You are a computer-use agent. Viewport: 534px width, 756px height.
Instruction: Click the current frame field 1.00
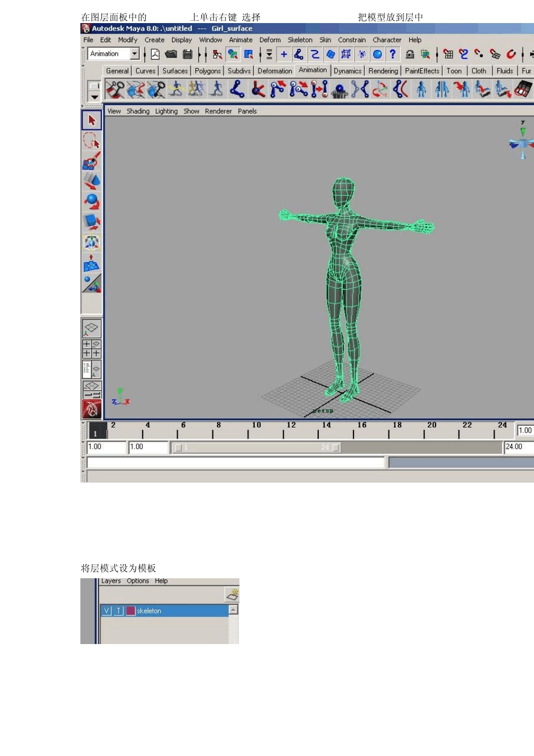[525, 430]
